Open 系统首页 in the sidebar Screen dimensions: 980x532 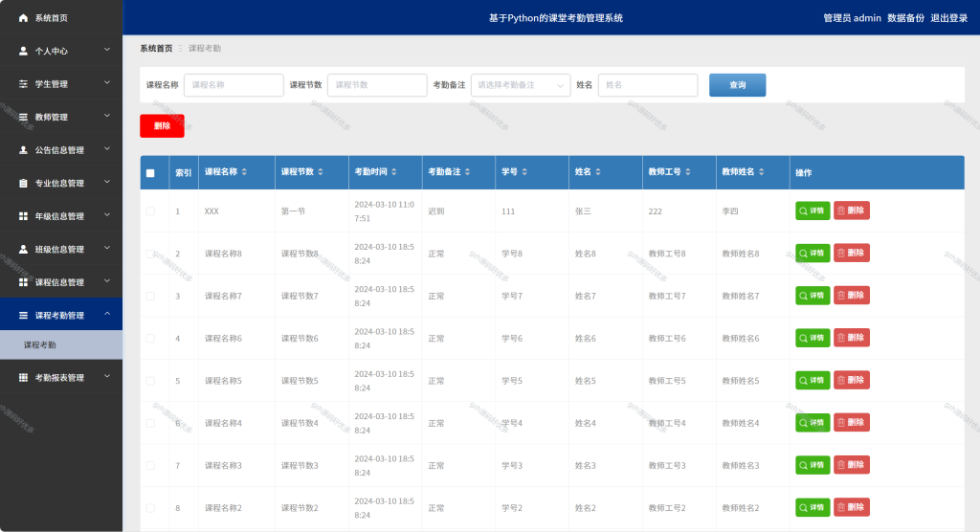[61, 18]
